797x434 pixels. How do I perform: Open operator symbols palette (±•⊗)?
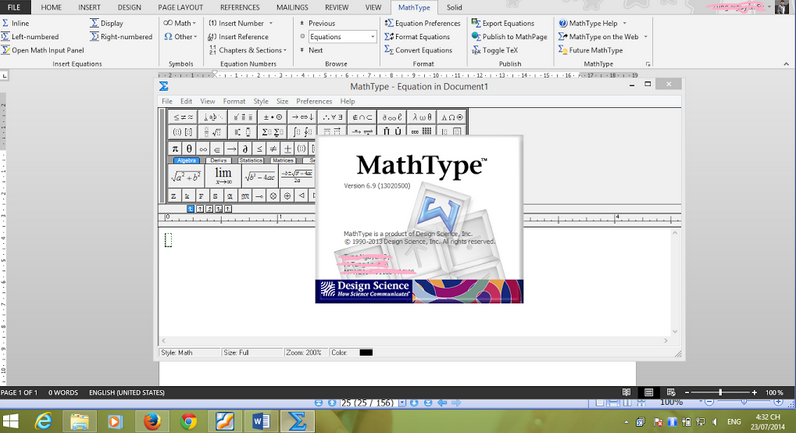[272, 117]
